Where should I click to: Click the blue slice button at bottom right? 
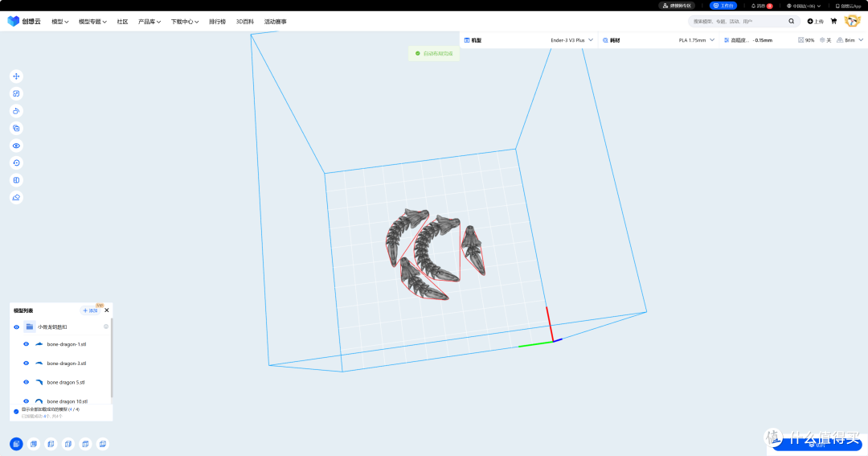coord(817,445)
